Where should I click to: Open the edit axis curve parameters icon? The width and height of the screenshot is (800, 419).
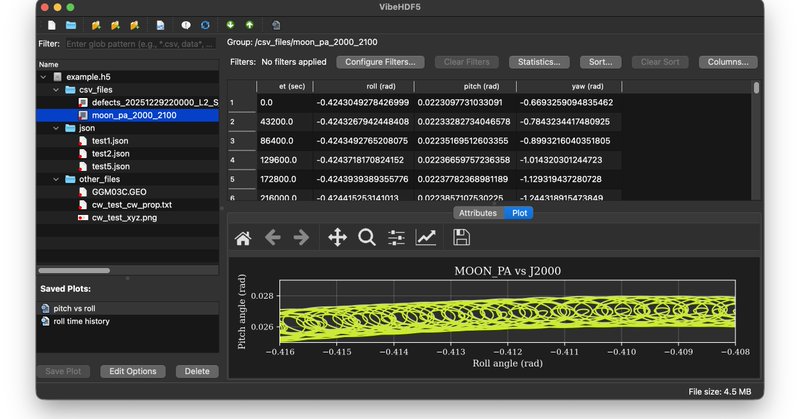426,237
